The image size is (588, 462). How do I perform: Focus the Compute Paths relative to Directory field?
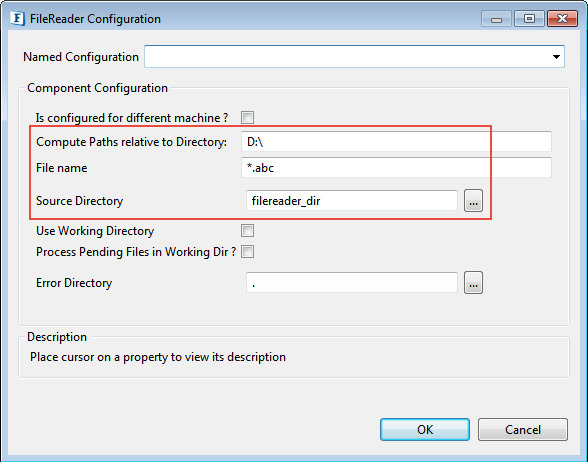pos(396,142)
